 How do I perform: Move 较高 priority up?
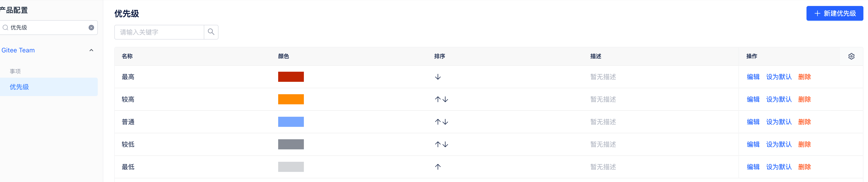pos(437,99)
